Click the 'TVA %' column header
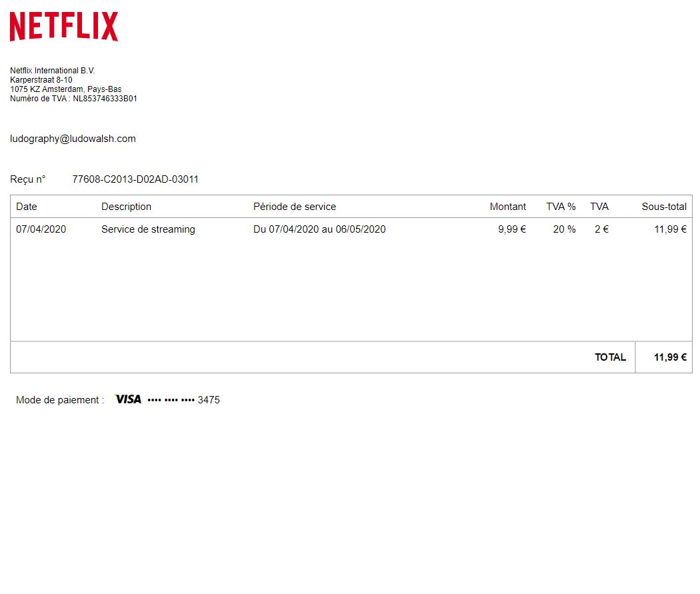Image resolution: width=700 pixels, height=594 pixels. click(x=561, y=207)
